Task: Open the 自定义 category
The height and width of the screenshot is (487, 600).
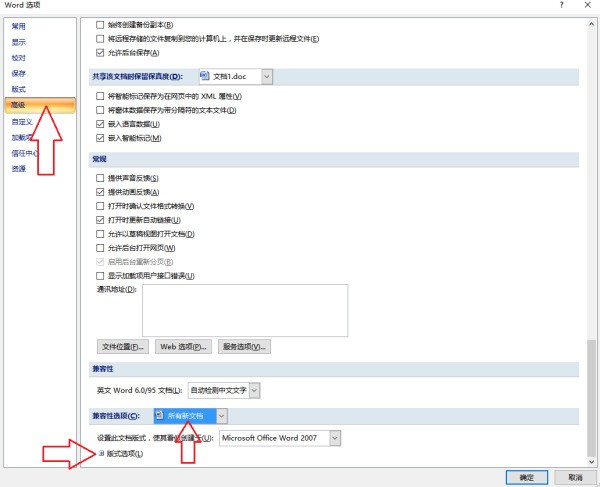Action: click(x=22, y=122)
